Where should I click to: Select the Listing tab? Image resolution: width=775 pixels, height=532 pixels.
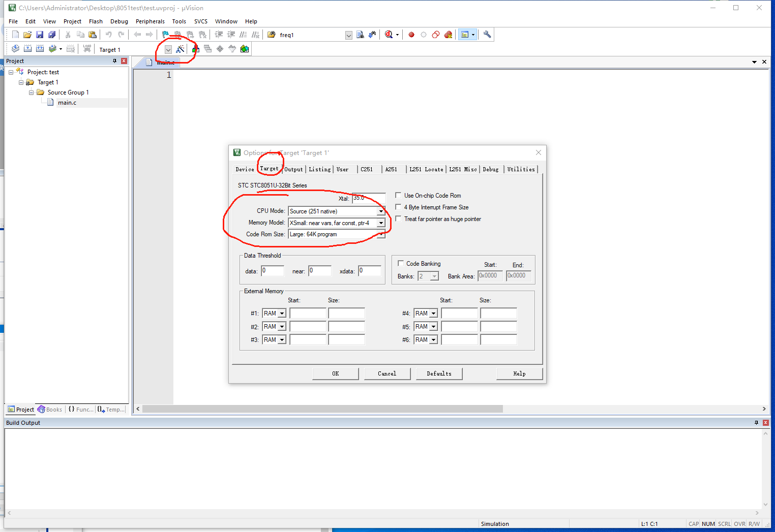[x=320, y=169]
